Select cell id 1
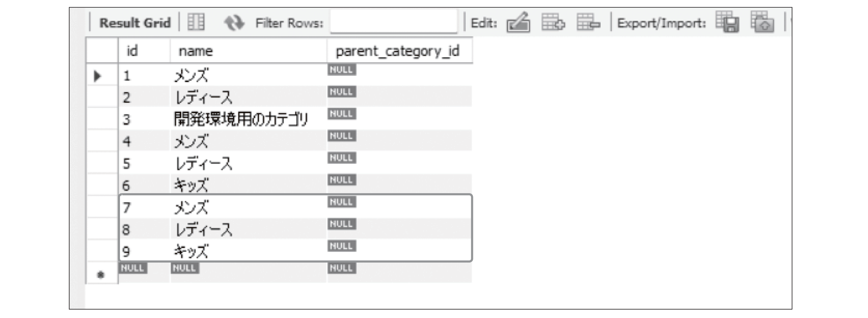 pyautogui.click(x=144, y=75)
